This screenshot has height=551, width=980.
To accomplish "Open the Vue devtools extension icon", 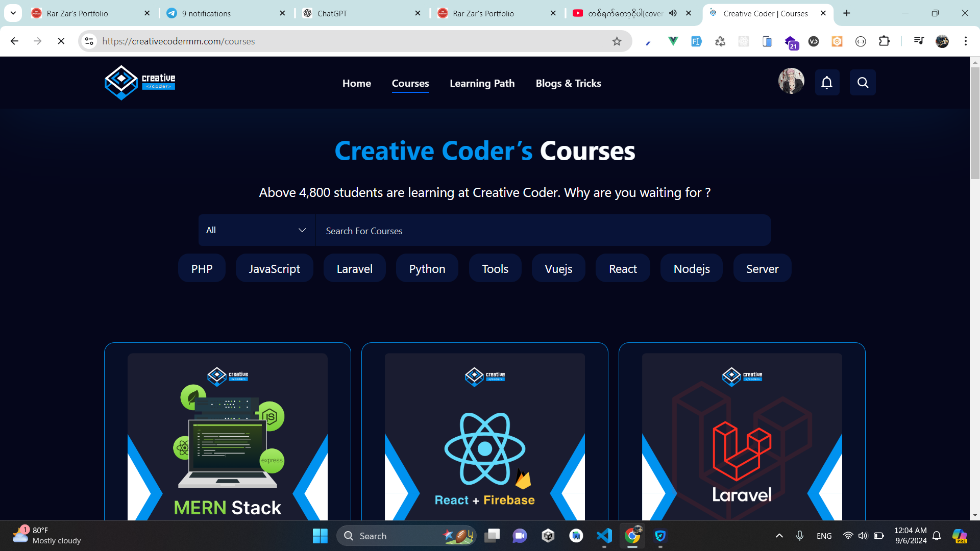I will point(673,41).
